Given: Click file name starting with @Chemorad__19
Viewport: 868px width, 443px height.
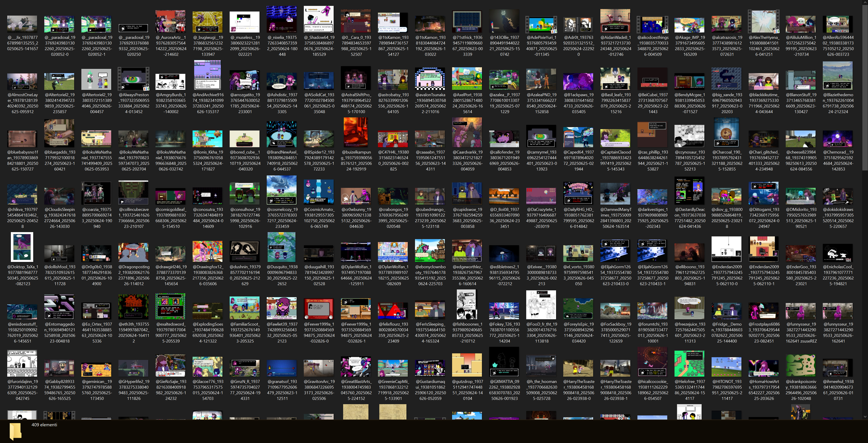Looking at the screenshot, I should click(x=838, y=161).
